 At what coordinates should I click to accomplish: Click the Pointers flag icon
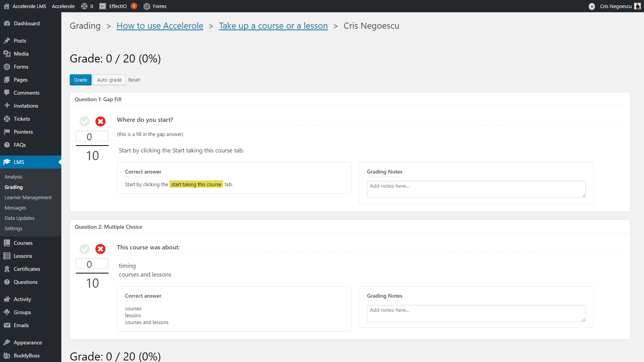[7, 132]
